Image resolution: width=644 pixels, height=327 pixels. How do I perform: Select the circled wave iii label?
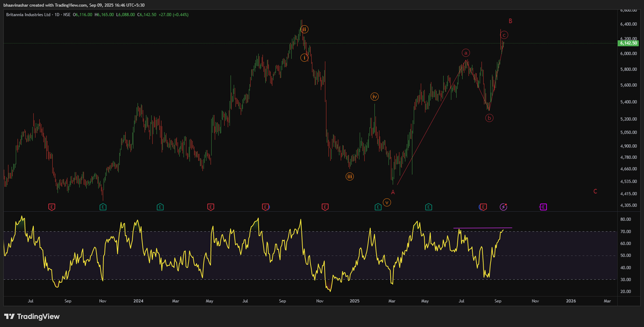pyautogui.click(x=349, y=176)
